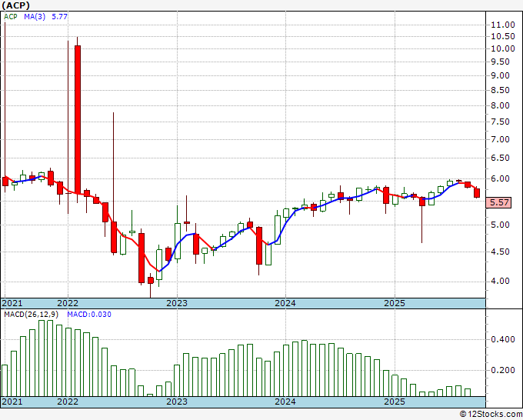Click the MA(3) legend label
523x420 pixels.
point(35,16)
